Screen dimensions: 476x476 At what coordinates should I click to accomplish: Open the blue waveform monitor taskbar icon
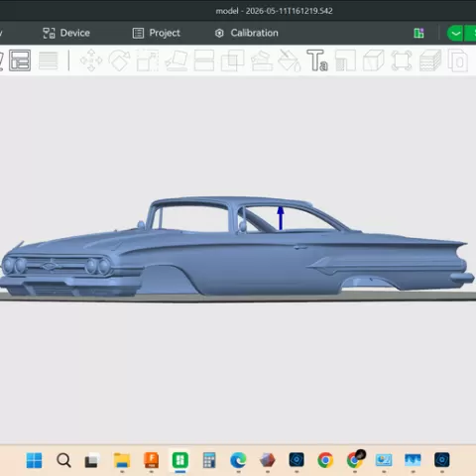tap(413, 460)
